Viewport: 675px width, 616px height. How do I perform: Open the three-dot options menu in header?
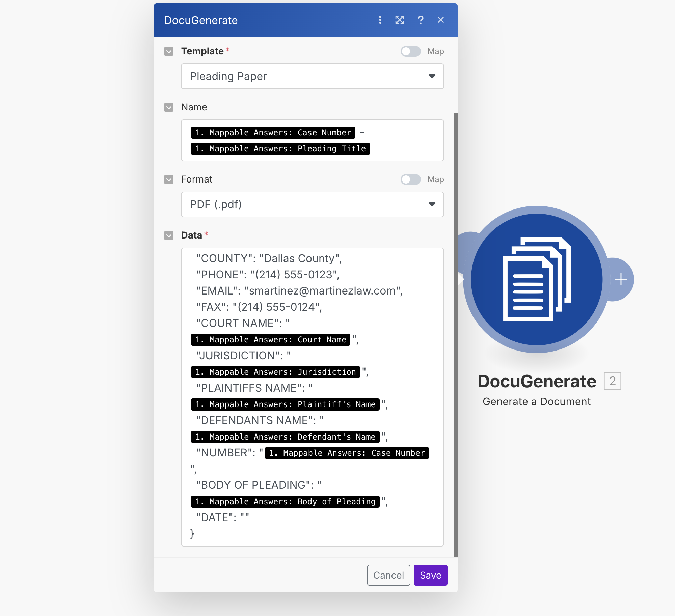pos(380,20)
